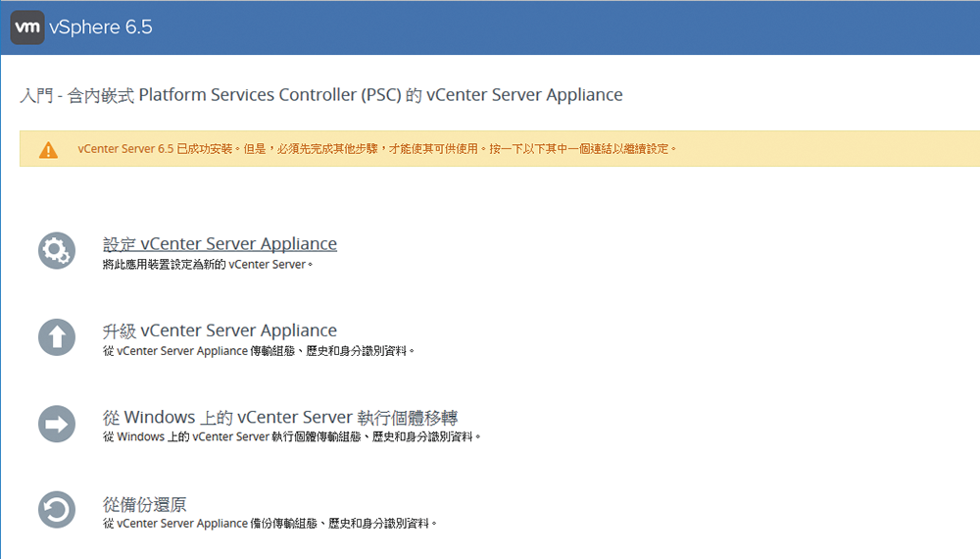Screen dimensions: 980x559
Task: Click the upward arrow upgrade icon
Action: 57,337
